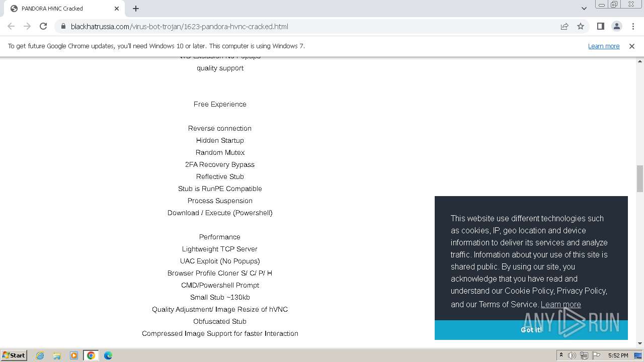Select text 'Reverse connection'
644x362 pixels.
pos(220,128)
